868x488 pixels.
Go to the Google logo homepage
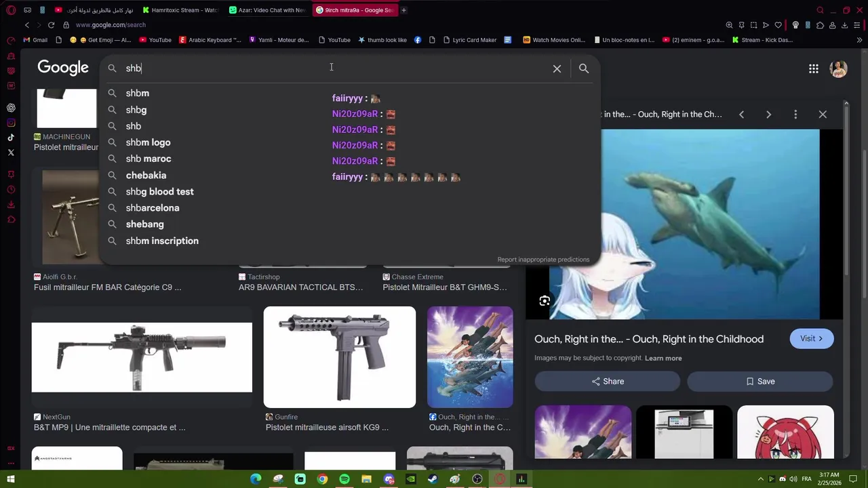(x=63, y=68)
